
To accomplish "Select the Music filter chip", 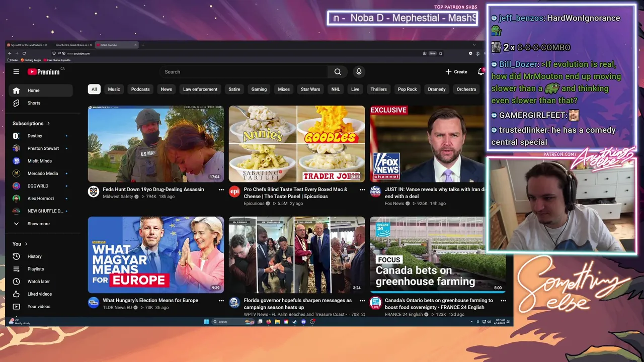I will pyautogui.click(x=114, y=89).
